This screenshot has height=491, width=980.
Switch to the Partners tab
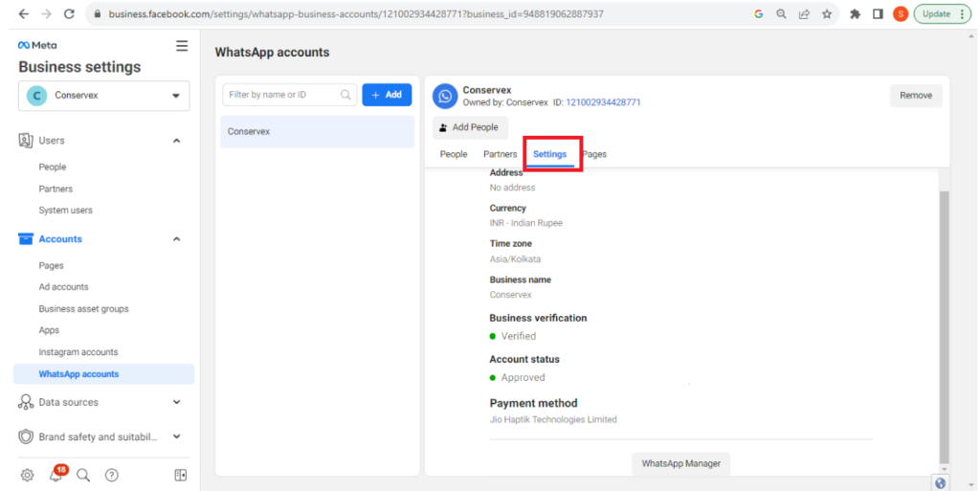500,154
